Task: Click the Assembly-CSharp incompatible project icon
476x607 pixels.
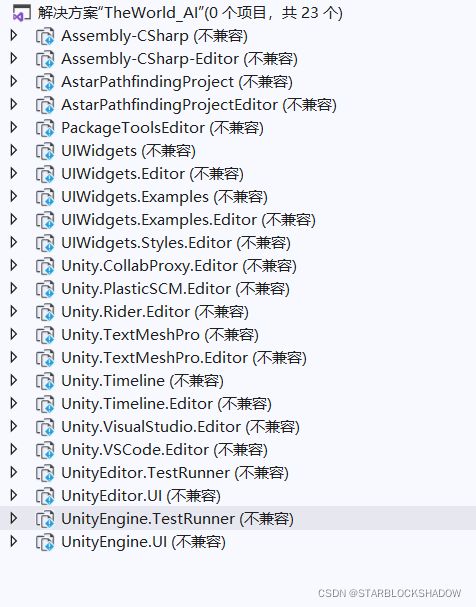Action: (45, 36)
